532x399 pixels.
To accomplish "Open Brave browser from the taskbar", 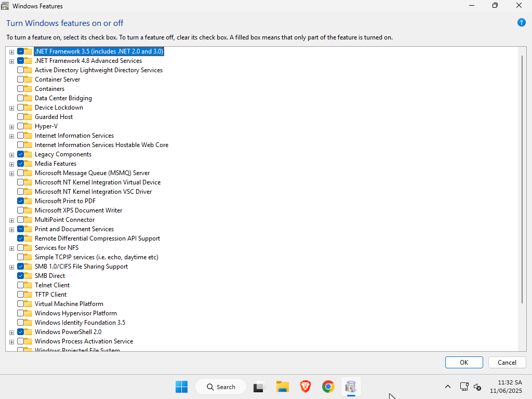I will pos(305,387).
